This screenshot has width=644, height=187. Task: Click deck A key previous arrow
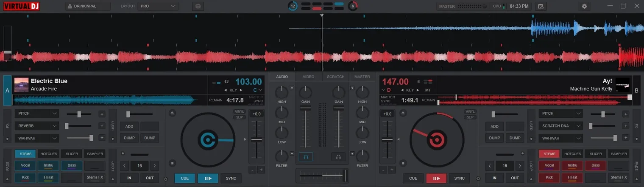[x=226, y=90]
